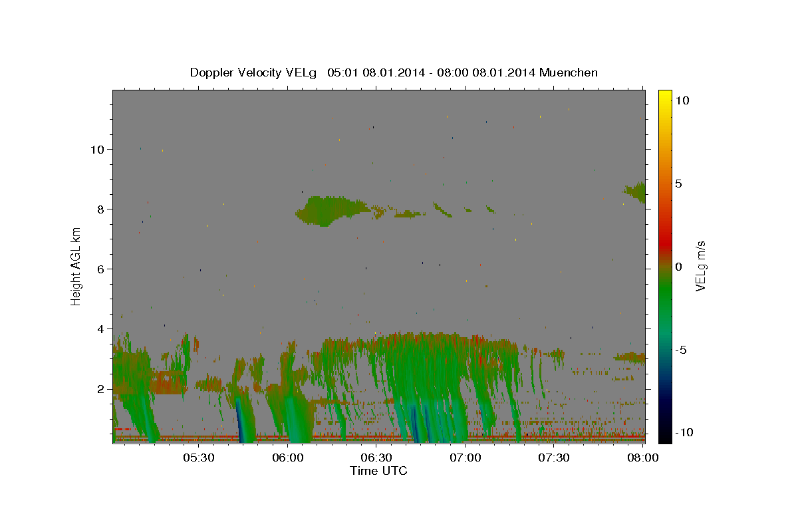Click colorbar tick label -5
The image size is (798, 532).
[681, 350]
